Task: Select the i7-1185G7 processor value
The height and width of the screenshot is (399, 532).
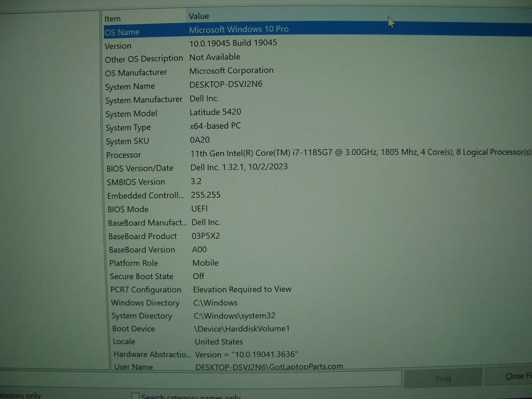Action: click(361, 153)
